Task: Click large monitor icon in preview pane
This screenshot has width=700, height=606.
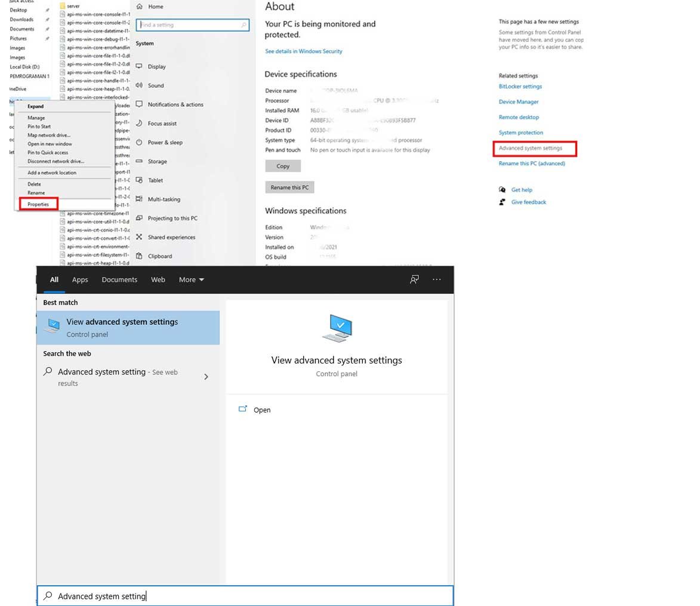Action: pyautogui.click(x=338, y=328)
